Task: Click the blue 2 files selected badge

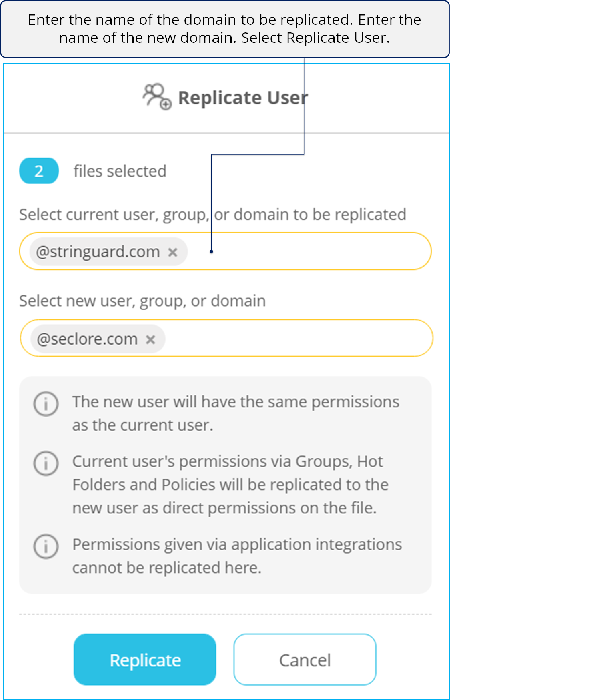Action: tap(39, 171)
